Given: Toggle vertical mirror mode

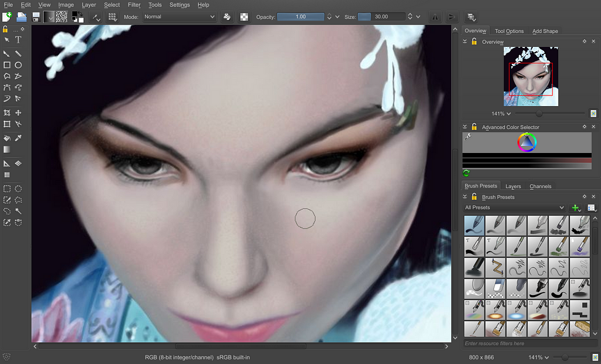Looking at the screenshot, I should point(452,17).
